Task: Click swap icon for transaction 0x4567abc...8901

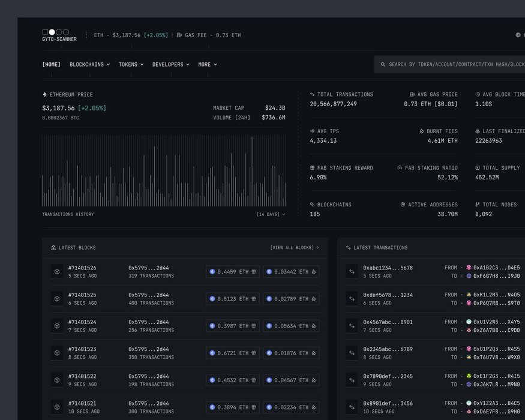Action: click(x=352, y=326)
